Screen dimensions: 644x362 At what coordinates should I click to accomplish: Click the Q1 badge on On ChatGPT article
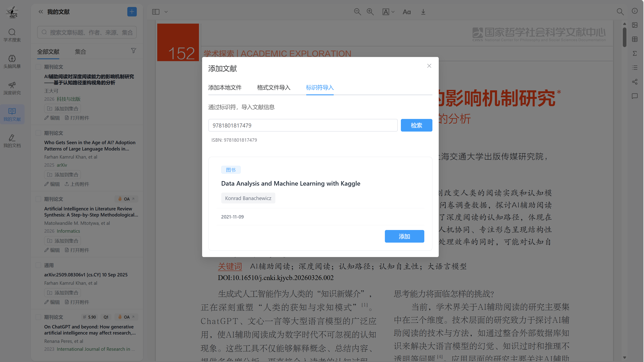pyautogui.click(x=106, y=317)
